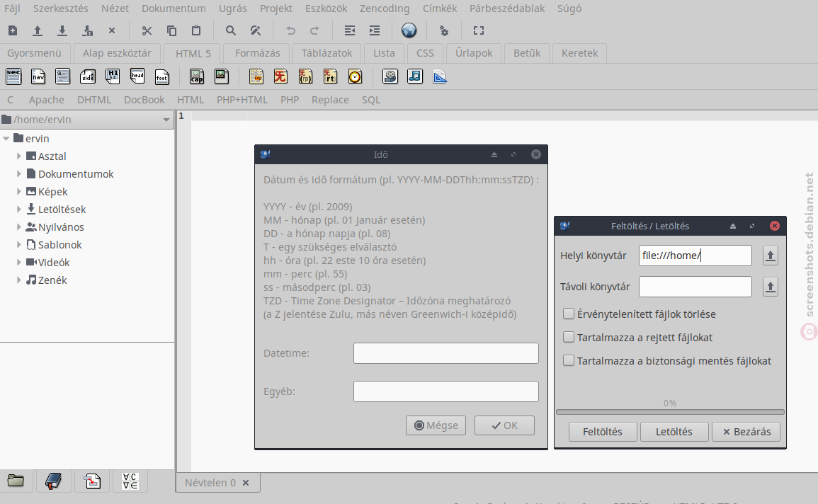Image resolution: width=818 pixels, height=504 pixels.
Task: Click the open file upload-arrow icon
Action: (38, 30)
